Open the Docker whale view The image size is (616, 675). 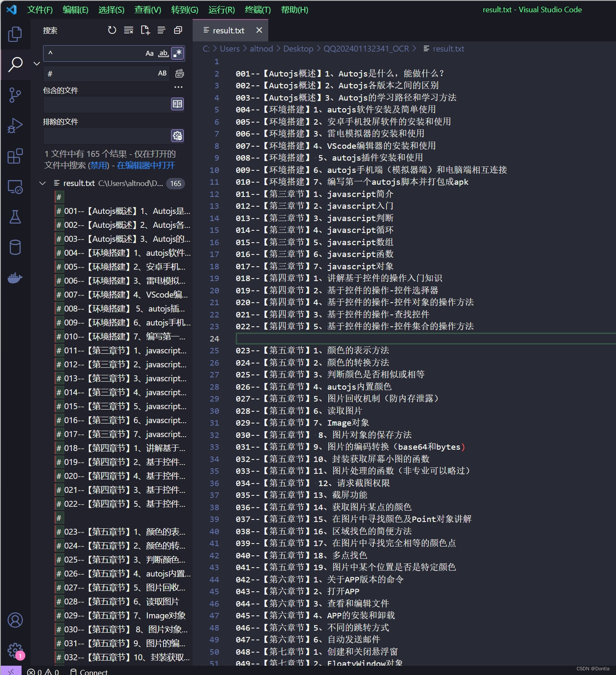pyautogui.click(x=15, y=278)
